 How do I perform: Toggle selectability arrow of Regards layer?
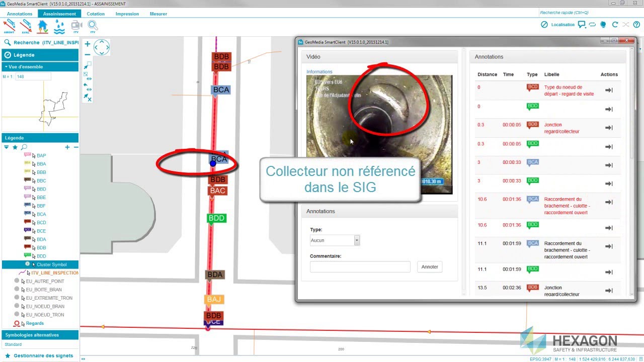pos(23,323)
